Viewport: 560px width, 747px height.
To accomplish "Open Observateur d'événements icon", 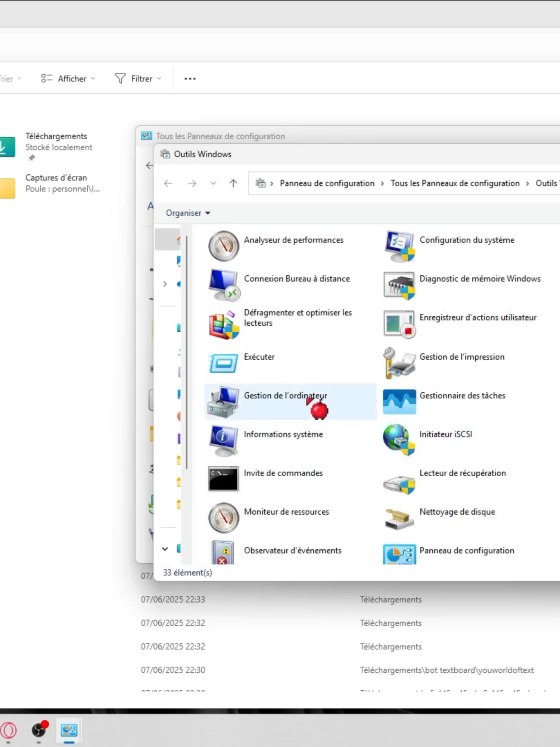I will pos(223,552).
